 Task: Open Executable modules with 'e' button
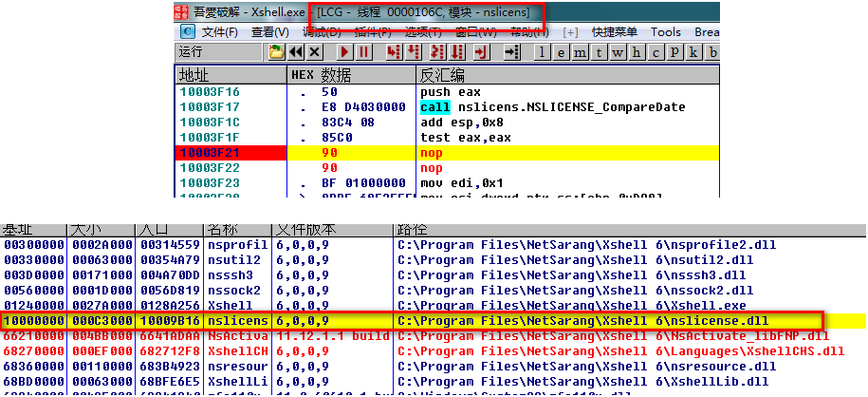click(x=562, y=52)
